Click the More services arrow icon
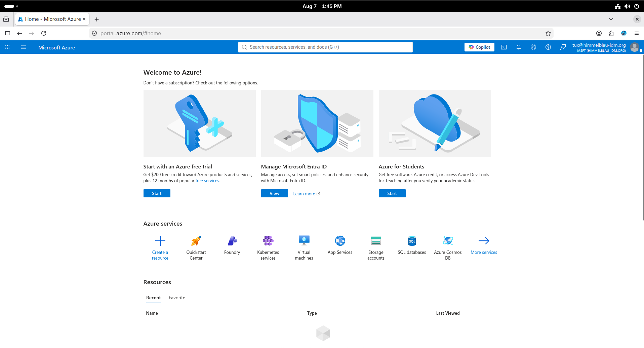This screenshot has height=348, width=644. [484, 241]
